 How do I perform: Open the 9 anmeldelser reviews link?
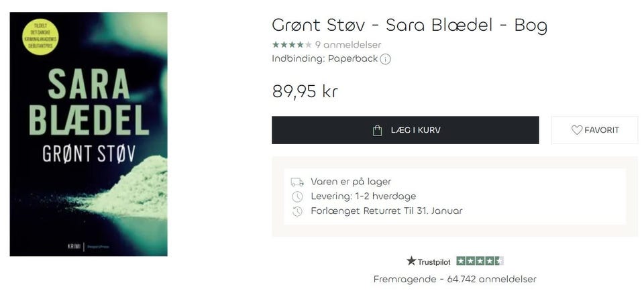[x=347, y=45]
